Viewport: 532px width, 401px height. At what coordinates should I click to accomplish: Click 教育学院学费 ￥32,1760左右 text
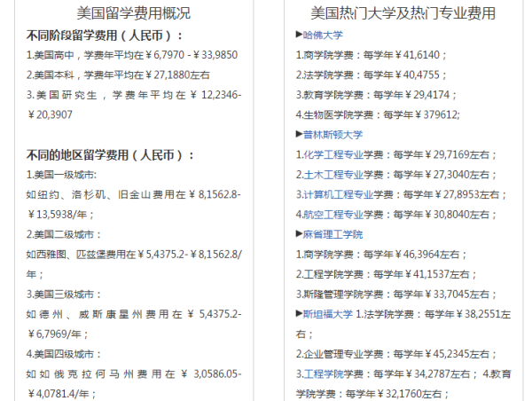pyautogui.click(x=403, y=384)
